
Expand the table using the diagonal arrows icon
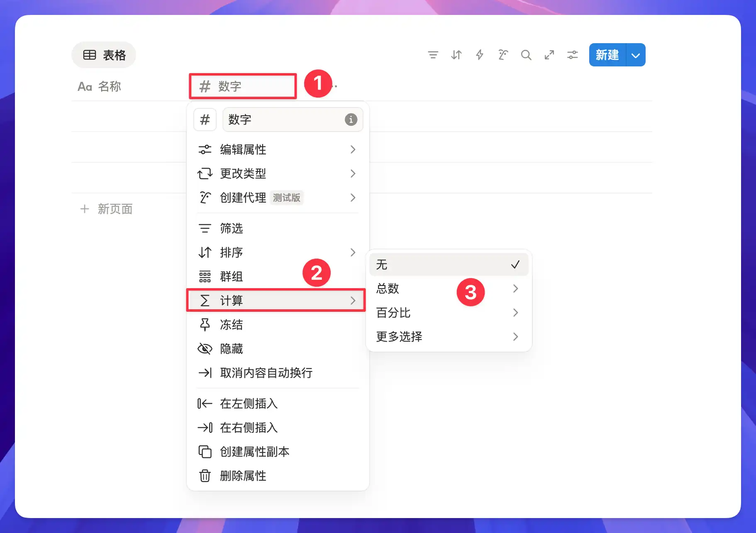549,54
